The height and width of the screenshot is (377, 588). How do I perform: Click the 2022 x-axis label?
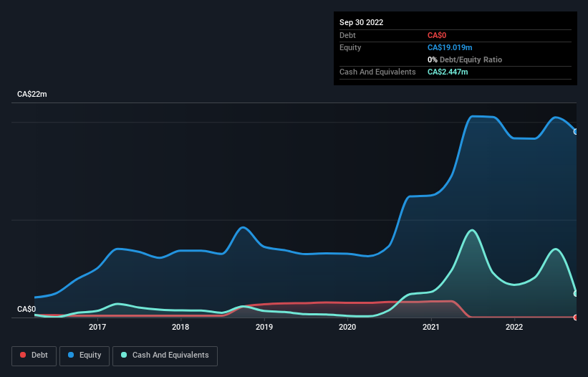click(x=514, y=327)
